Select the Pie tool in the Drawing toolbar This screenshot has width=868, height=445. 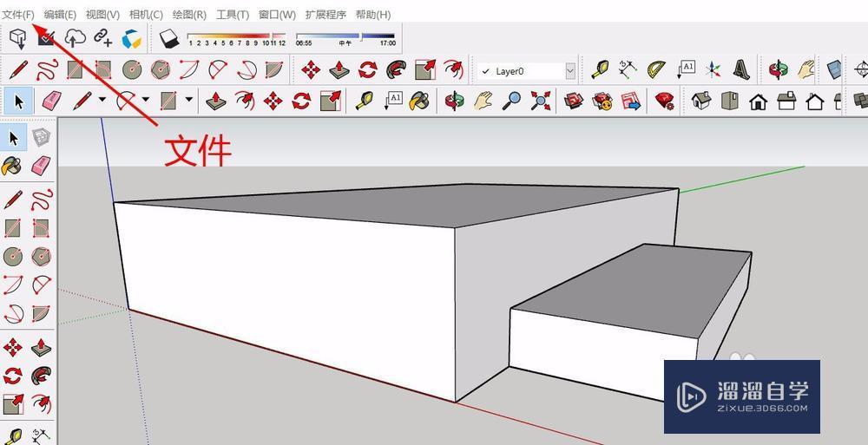click(x=274, y=70)
